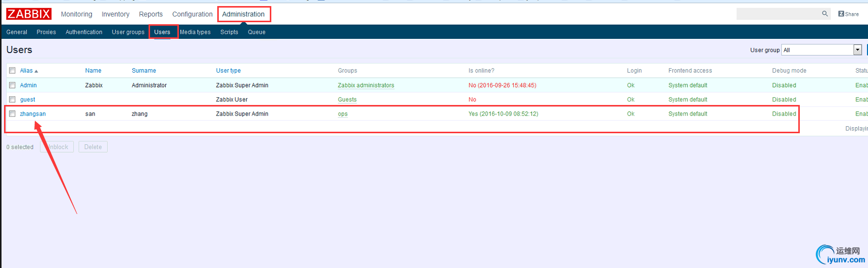The height and width of the screenshot is (268, 868).
Task: Open the zhangsan user alias link
Action: point(33,114)
